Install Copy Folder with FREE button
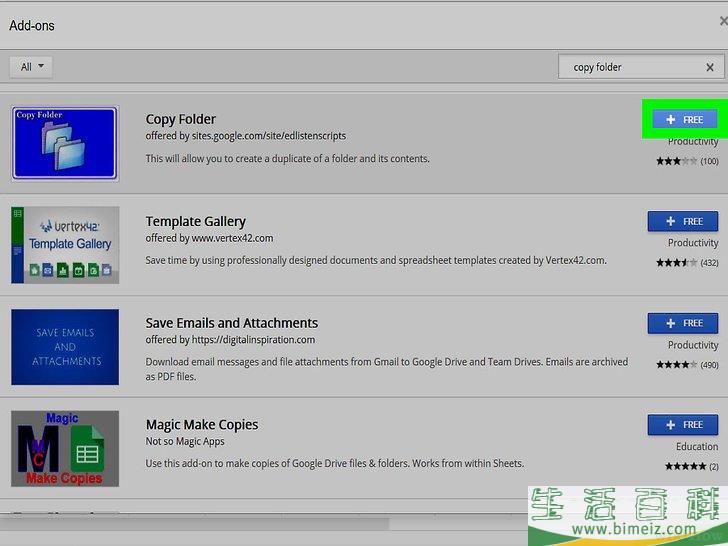 [x=683, y=120]
